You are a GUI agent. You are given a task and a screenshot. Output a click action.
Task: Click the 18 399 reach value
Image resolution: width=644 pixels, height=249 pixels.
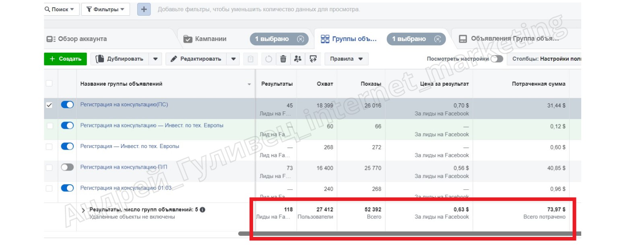coord(325,105)
